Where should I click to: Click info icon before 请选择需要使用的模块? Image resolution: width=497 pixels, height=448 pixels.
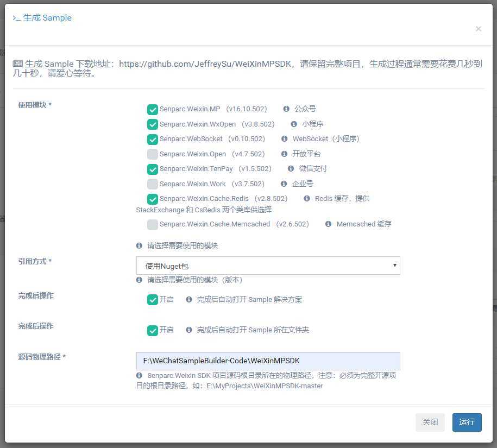(x=139, y=245)
